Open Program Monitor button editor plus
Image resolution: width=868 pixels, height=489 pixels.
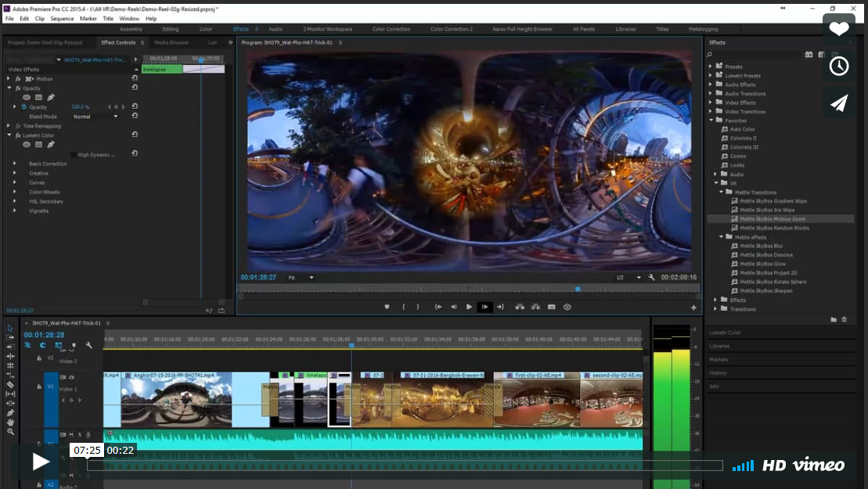pos(693,307)
